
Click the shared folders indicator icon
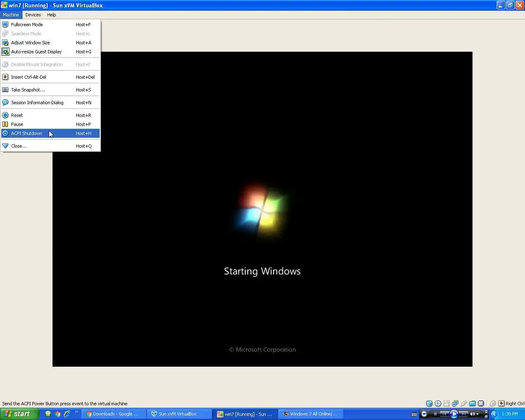tap(472, 404)
